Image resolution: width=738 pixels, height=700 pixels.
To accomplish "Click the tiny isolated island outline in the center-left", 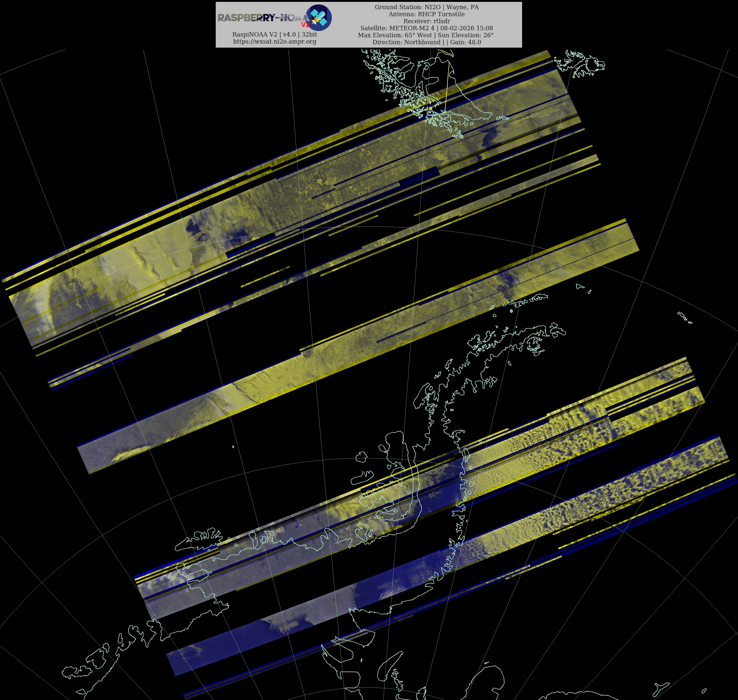I will point(233,447).
